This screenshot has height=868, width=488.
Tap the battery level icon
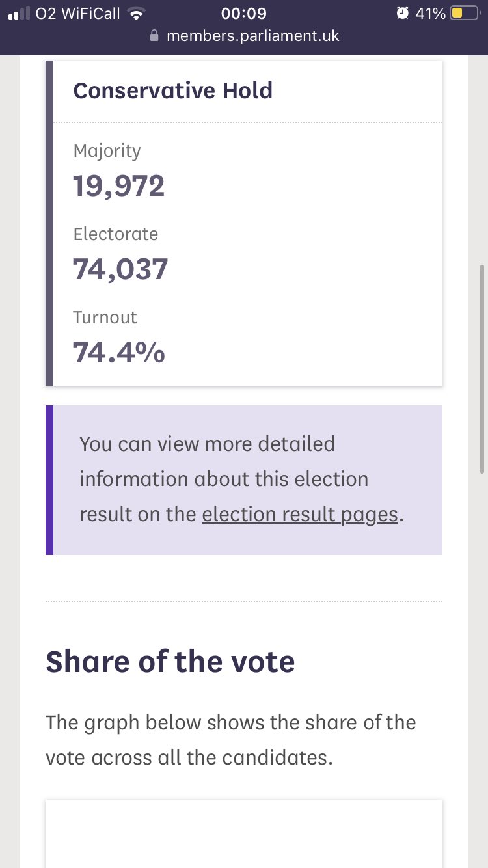pos(465,13)
